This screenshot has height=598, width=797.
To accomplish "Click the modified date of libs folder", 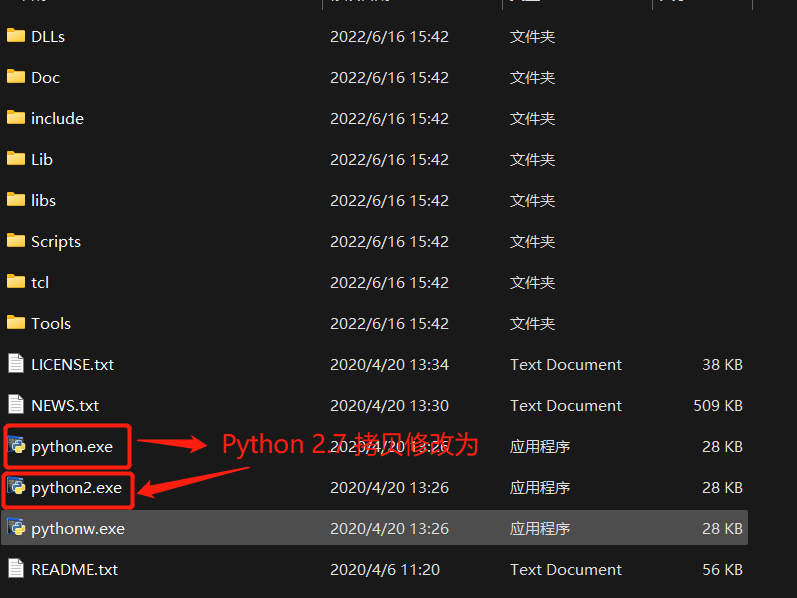I will click(389, 200).
